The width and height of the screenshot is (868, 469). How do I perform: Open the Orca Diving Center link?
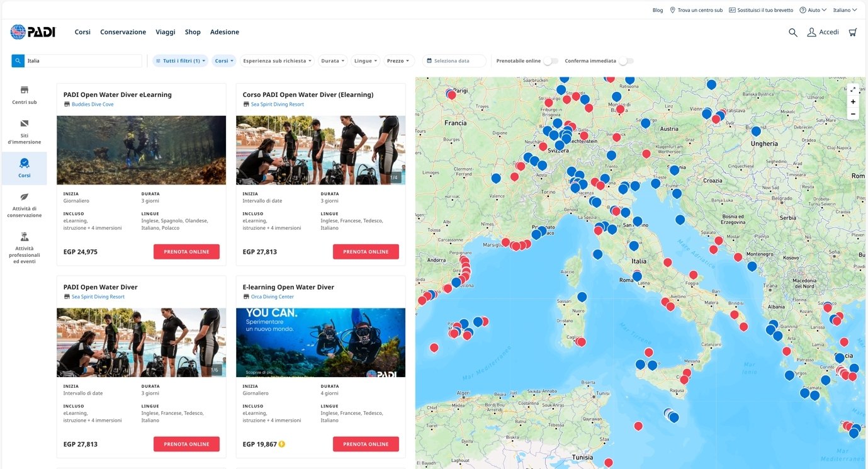[x=273, y=297]
